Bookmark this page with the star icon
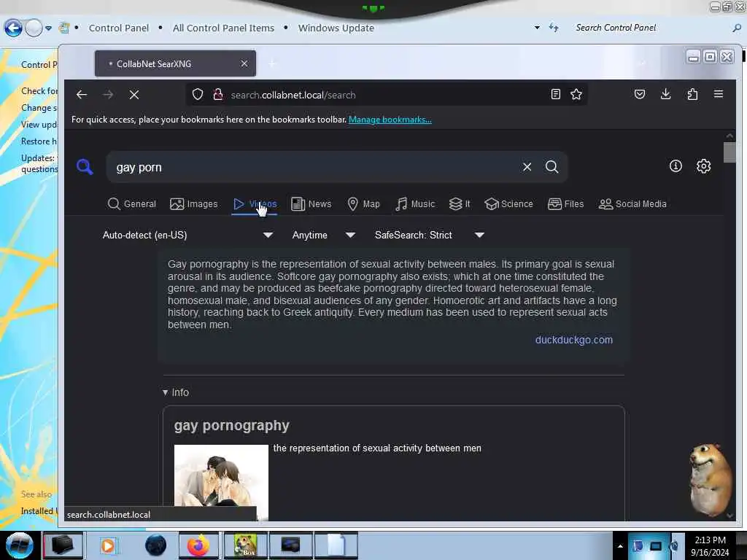 coord(576,94)
